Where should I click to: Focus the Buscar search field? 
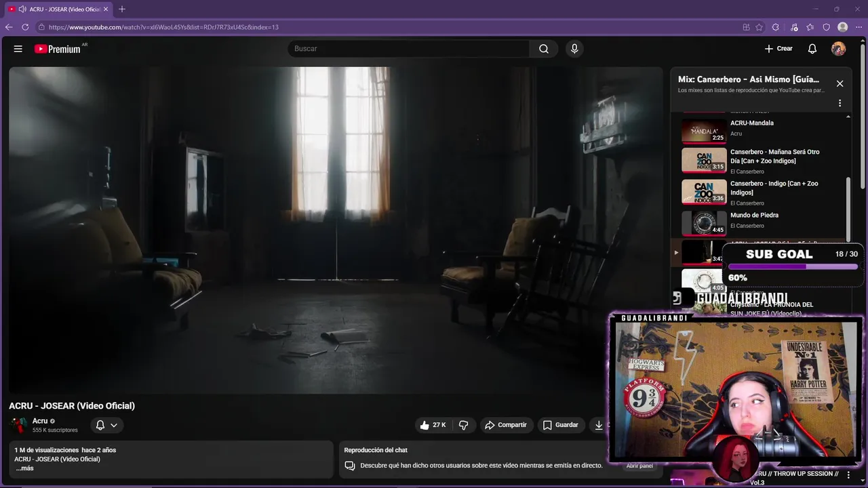tap(408, 49)
